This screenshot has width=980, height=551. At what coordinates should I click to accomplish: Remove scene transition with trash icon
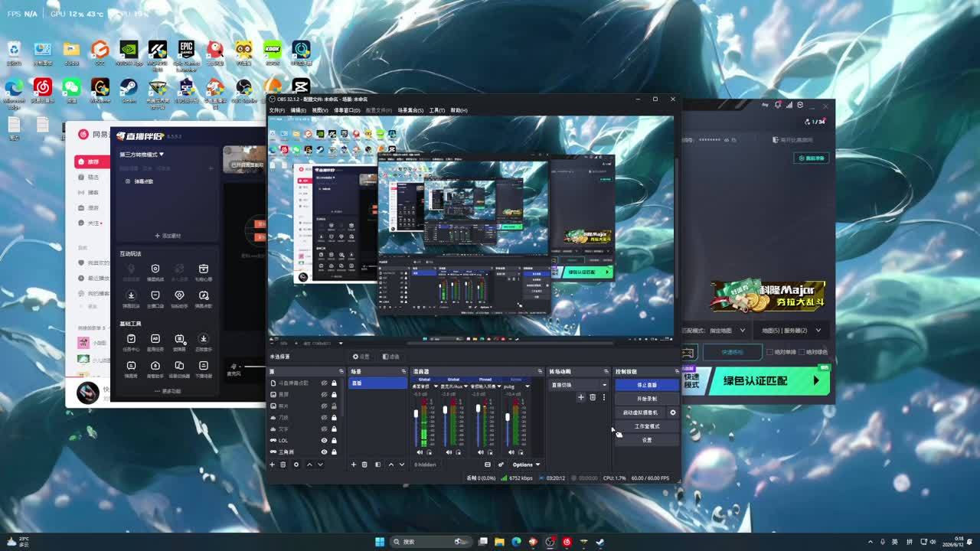click(x=592, y=397)
